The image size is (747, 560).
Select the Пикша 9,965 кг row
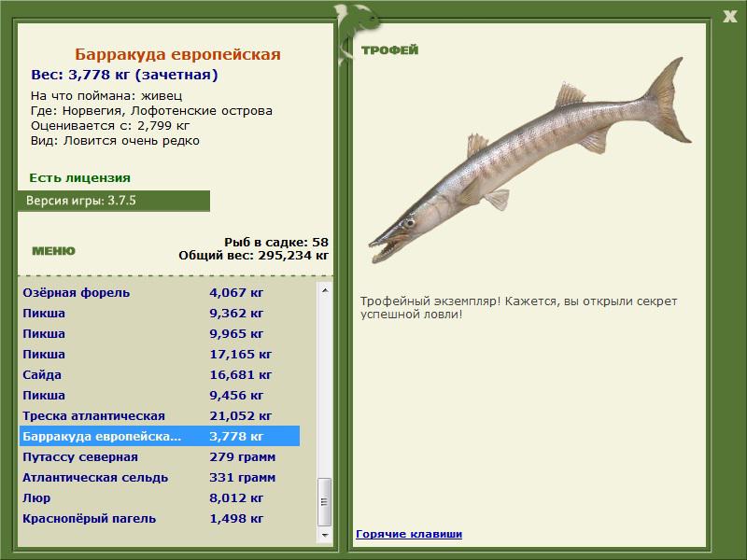(x=160, y=333)
